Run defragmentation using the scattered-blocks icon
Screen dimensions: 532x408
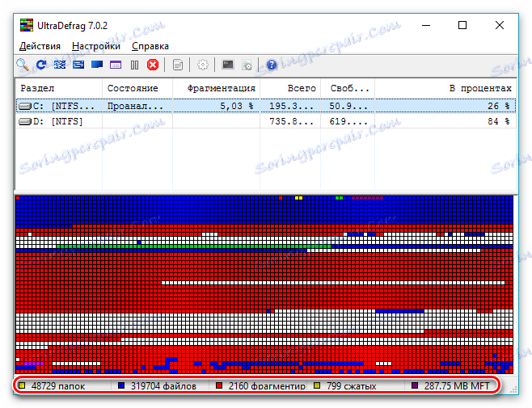(60, 65)
